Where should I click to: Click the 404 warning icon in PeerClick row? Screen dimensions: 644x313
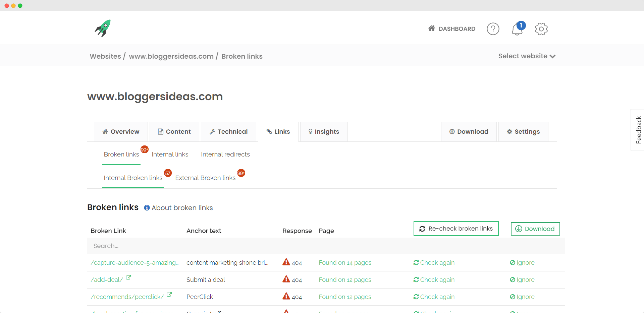[x=286, y=296]
